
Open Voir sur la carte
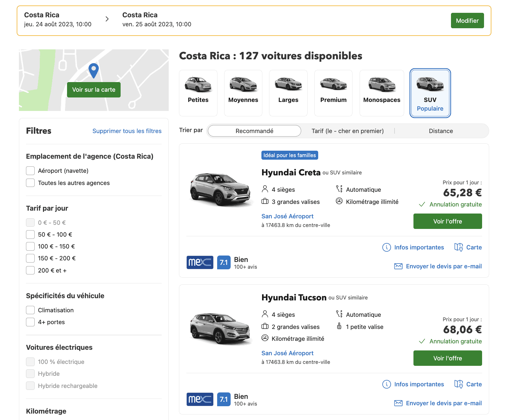tap(94, 90)
